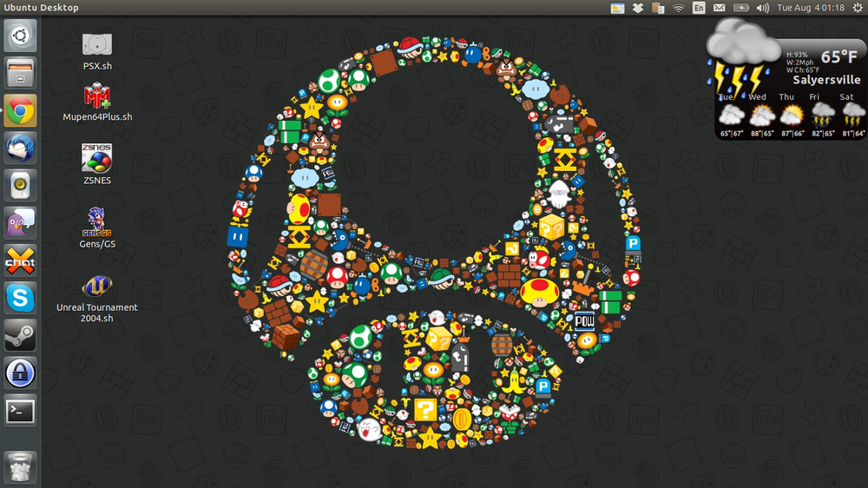Open the En keyboard layout indicator
The image size is (868, 488).
click(699, 8)
